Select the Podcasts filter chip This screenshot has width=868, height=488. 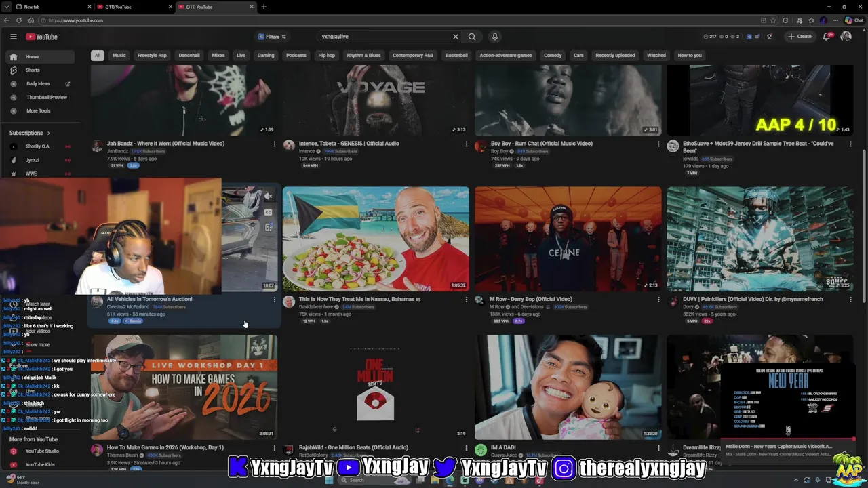296,55
